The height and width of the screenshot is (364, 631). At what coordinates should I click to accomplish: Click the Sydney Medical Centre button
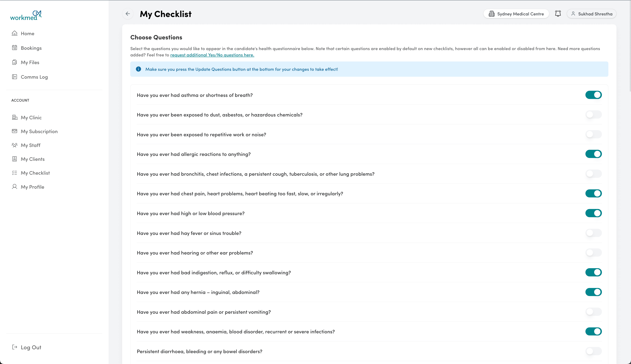(516, 13)
